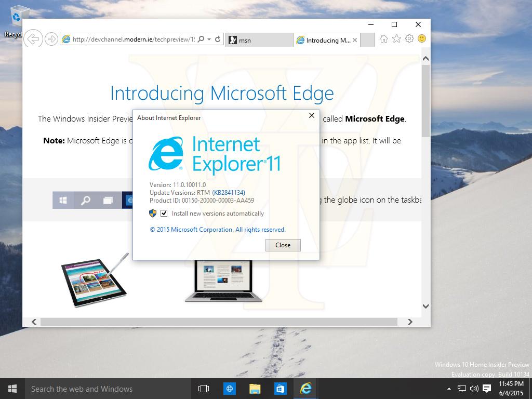Click the vertical scrollbar thumb

click(x=426, y=101)
